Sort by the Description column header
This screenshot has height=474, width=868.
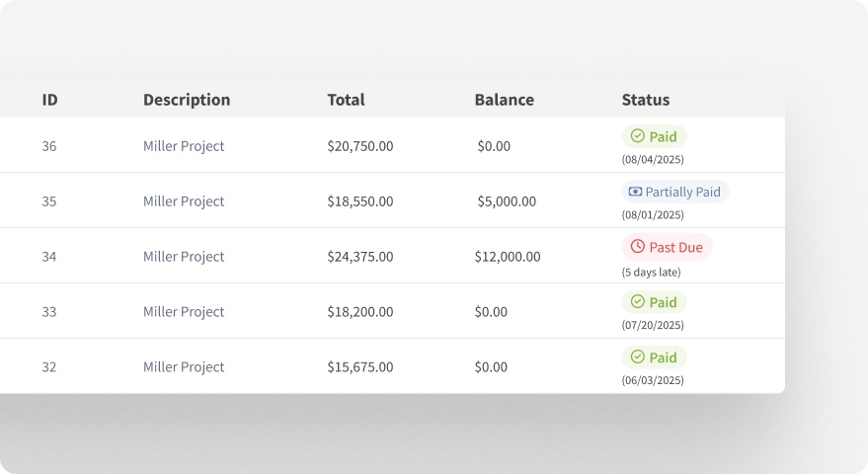(x=187, y=100)
